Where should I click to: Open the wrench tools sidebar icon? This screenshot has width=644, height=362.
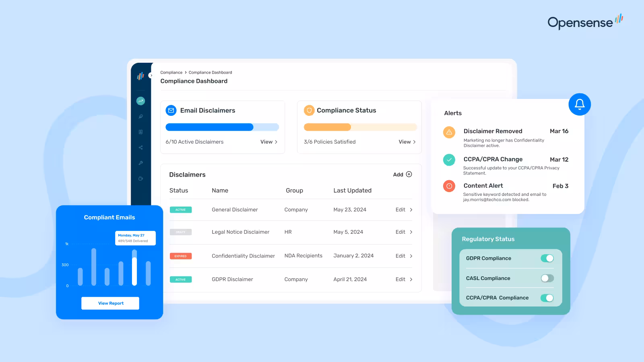point(140,163)
